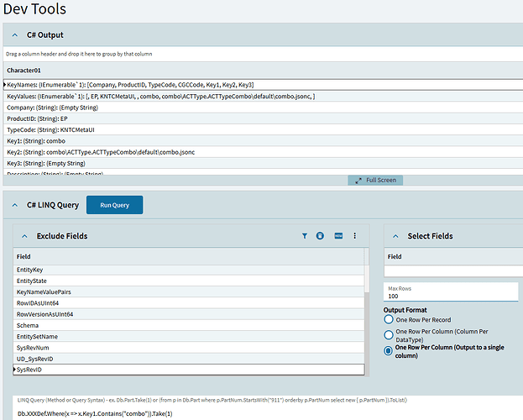Viewport: 523px width, 420px height.
Task: Select the 'KeyValues' output row
Action: point(263,96)
